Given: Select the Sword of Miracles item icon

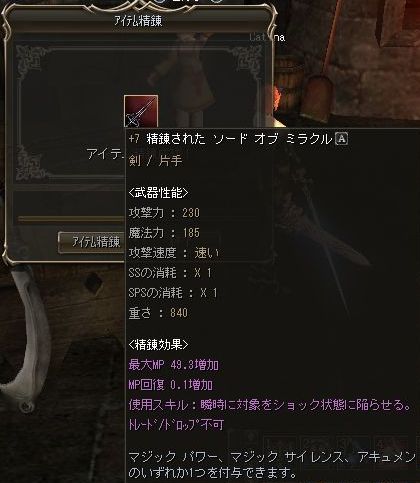Looking at the screenshot, I should tap(141, 111).
